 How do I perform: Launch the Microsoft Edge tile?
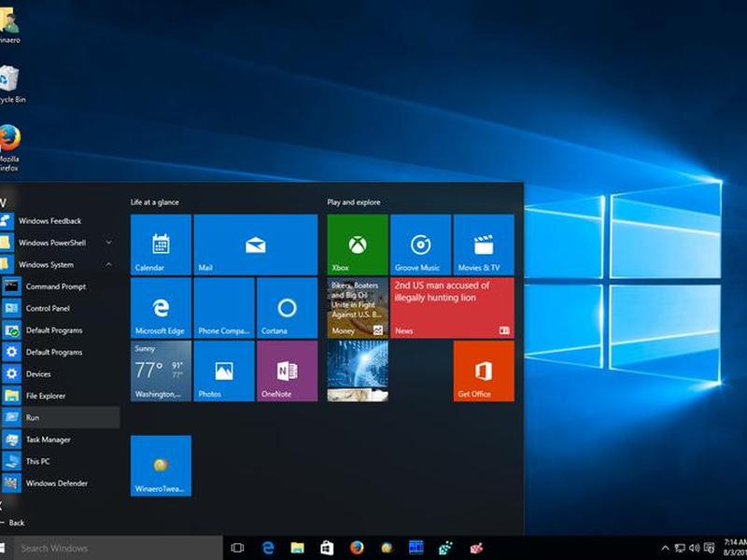pyautogui.click(x=161, y=308)
